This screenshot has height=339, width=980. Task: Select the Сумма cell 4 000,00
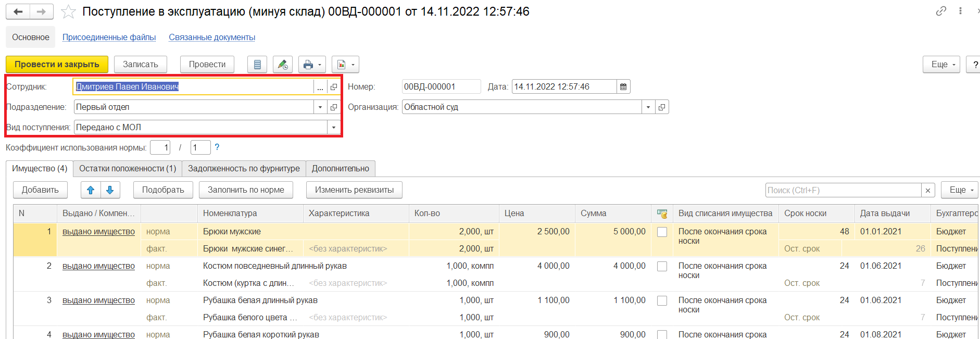pyautogui.click(x=613, y=266)
